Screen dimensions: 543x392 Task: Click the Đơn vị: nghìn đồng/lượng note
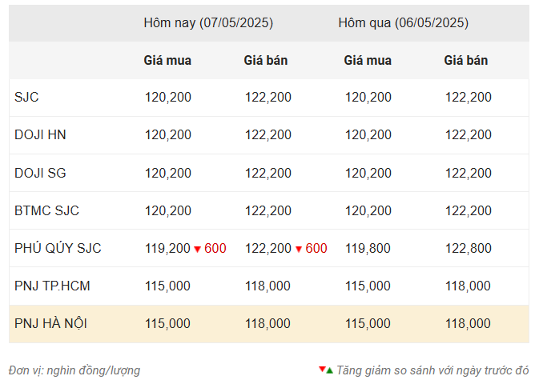pos(74,370)
